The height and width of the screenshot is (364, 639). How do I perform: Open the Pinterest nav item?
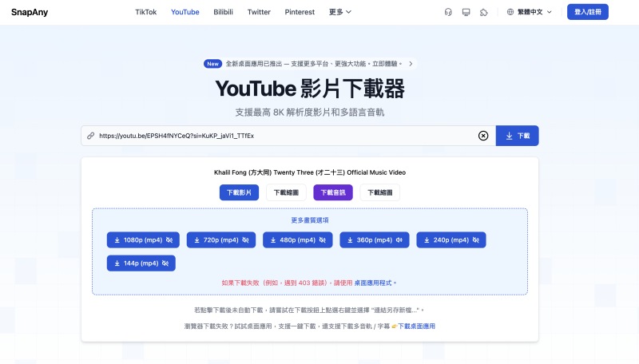300,12
